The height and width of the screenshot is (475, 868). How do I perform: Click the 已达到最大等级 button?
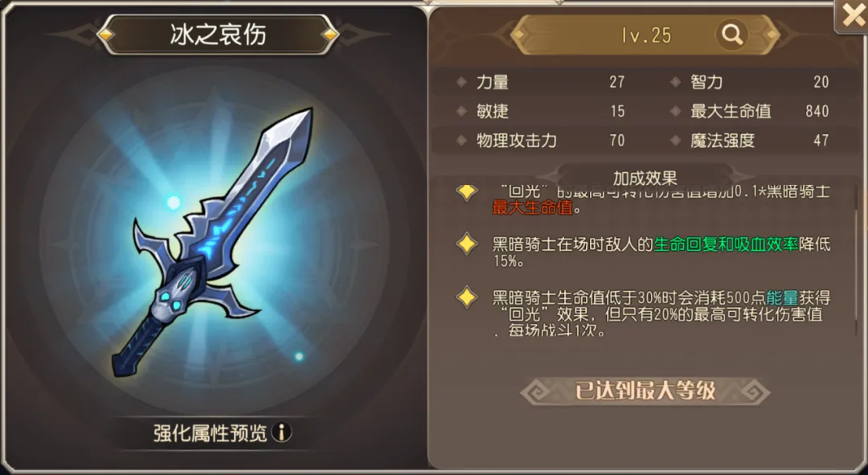(645, 391)
